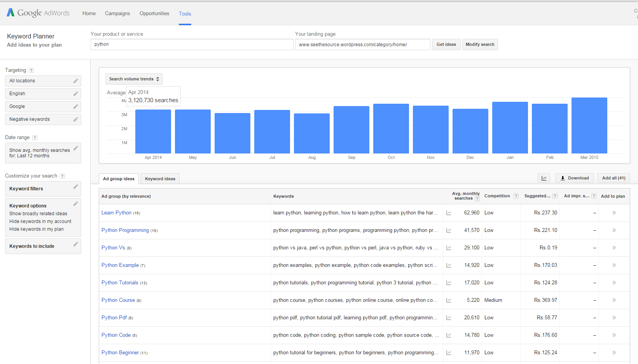Open the Python Course ad group

point(118,300)
